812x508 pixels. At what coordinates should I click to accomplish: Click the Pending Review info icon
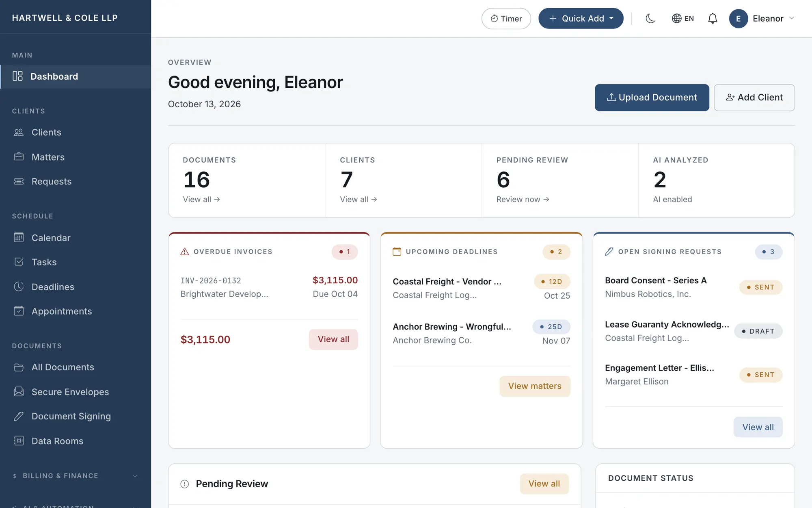pyautogui.click(x=185, y=484)
